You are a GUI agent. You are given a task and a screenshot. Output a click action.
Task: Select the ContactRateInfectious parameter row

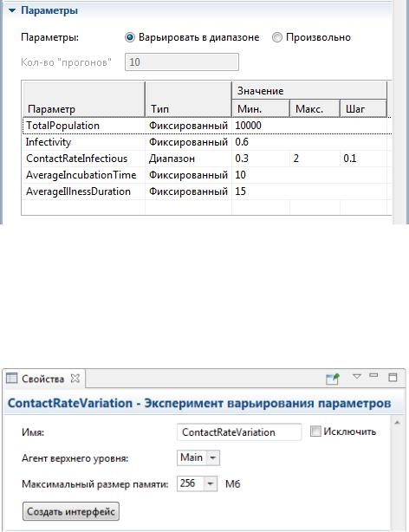click(207, 159)
